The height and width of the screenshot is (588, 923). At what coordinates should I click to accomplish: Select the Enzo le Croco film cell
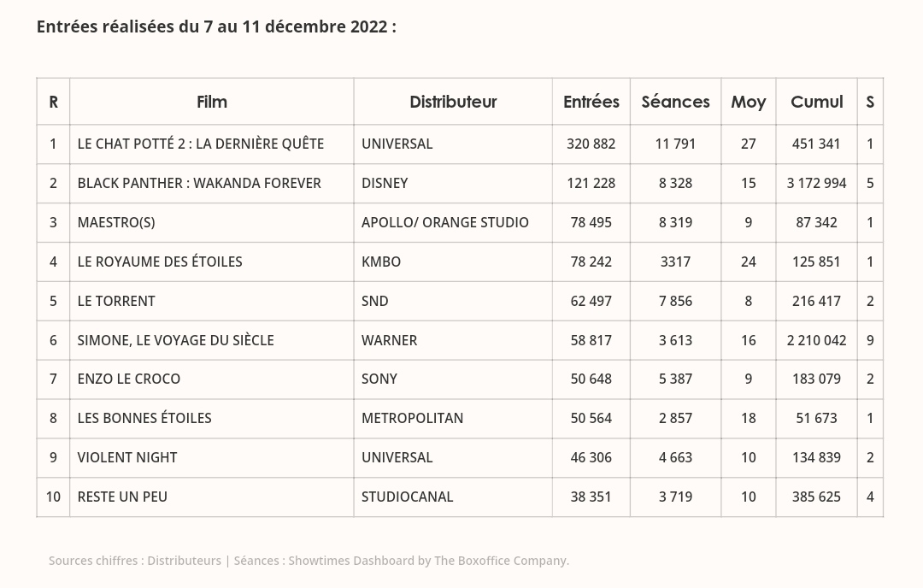coord(129,379)
